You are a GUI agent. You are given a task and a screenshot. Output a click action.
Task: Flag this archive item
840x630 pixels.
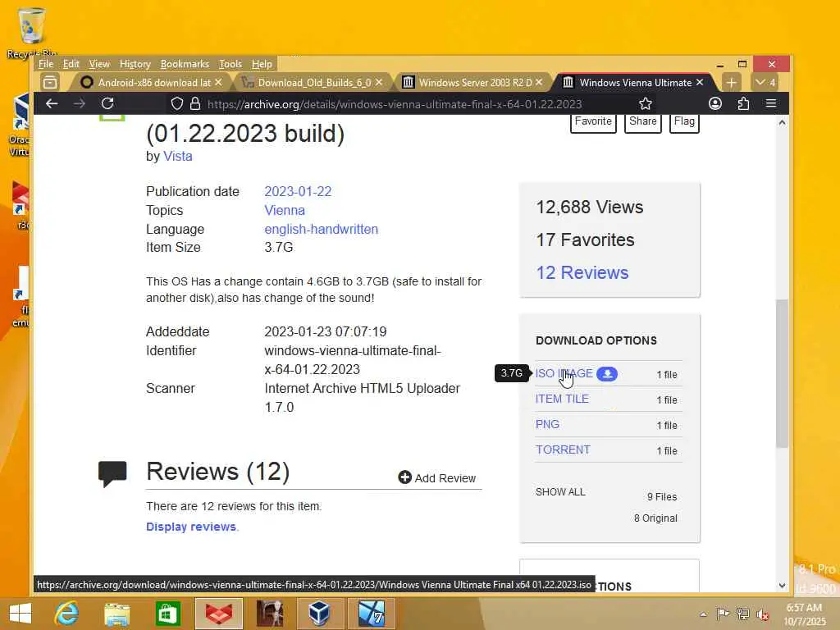pos(684,123)
